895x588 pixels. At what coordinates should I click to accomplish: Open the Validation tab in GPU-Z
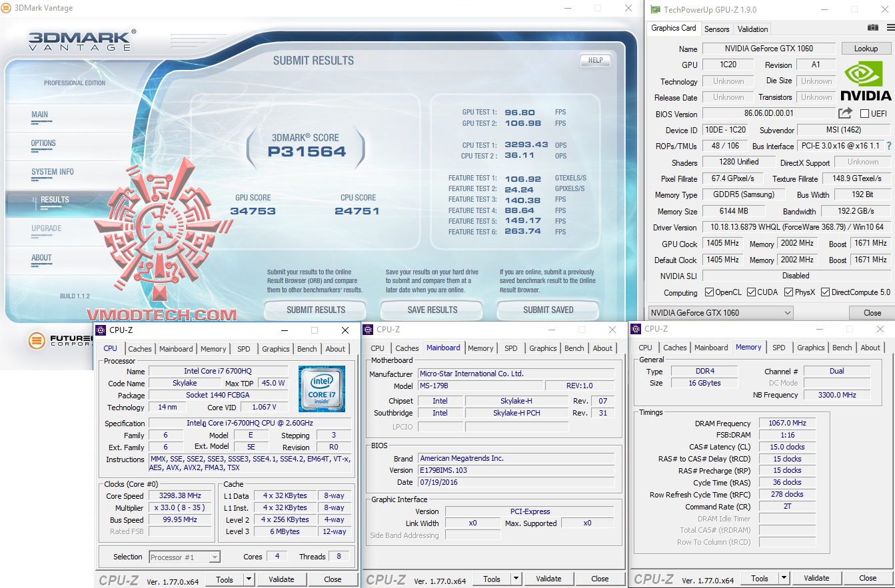tap(753, 29)
